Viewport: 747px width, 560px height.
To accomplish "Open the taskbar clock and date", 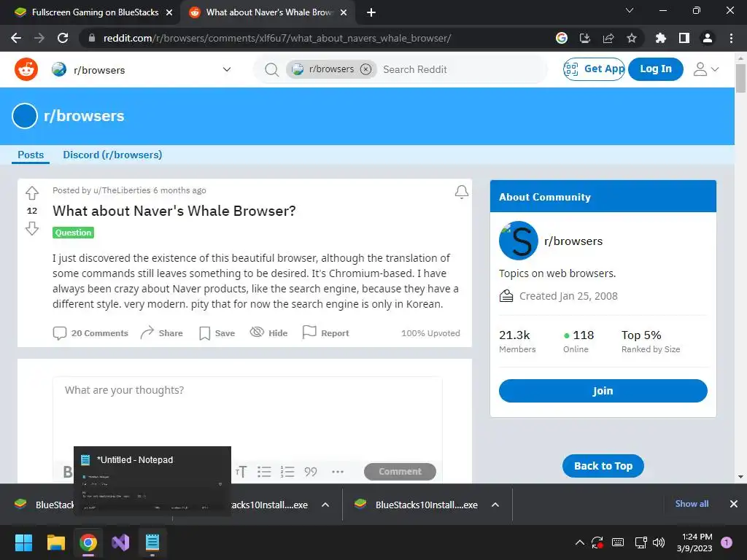I will [x=694, y=542].
